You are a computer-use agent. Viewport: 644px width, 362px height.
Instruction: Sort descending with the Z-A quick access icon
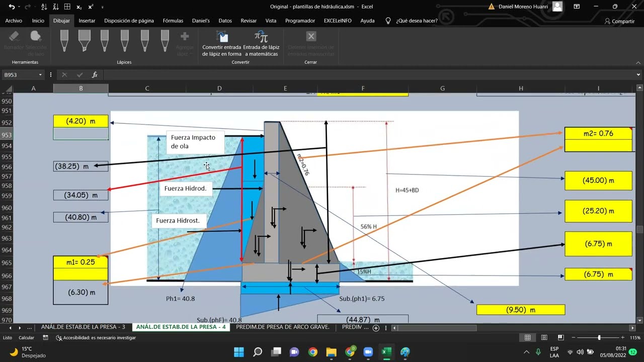[x=55, y=7]
